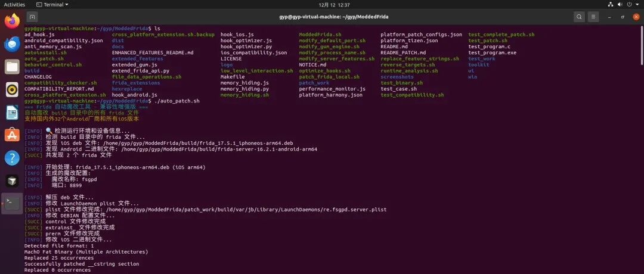Click platform_harmony.json file name

(330, 95)
